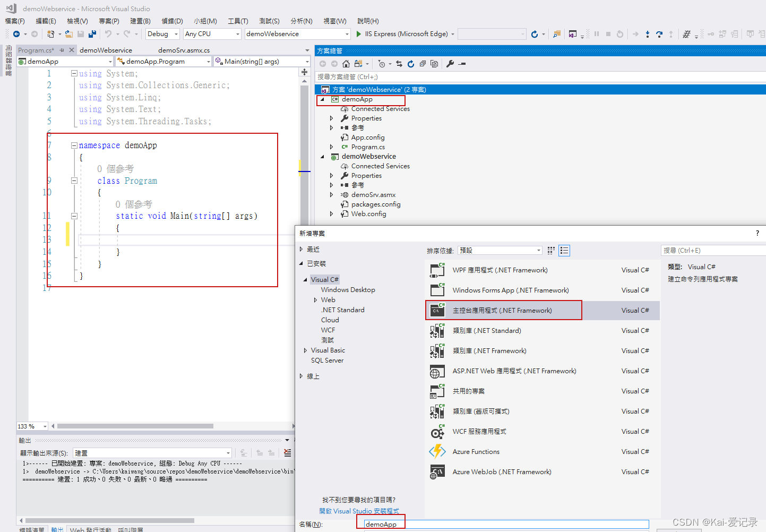Select the WPF application template

543,270
